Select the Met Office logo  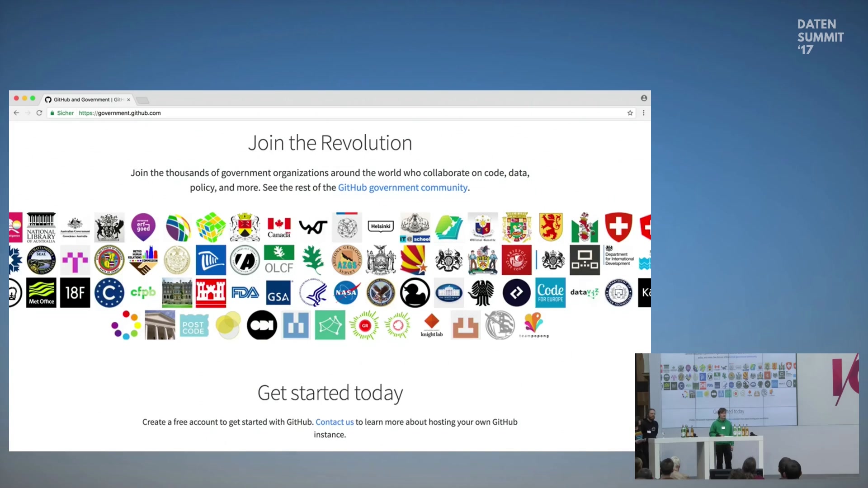pyautogui.click(x=41, y=293)
